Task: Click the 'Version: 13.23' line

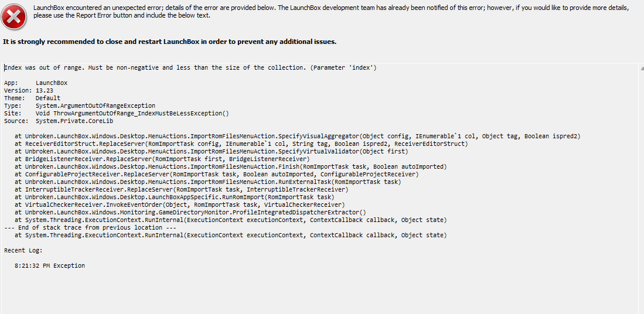Action: 29,90
